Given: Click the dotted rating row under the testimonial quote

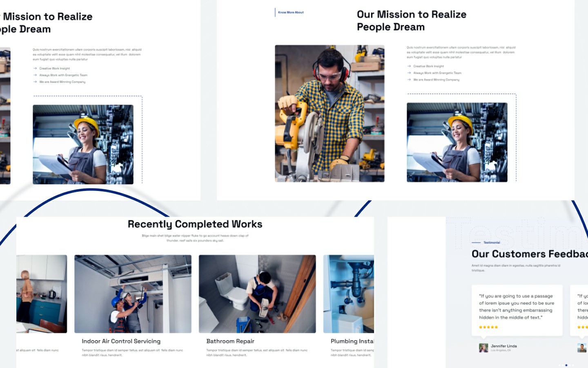Looking at the screenshot, I should (488, 327).
